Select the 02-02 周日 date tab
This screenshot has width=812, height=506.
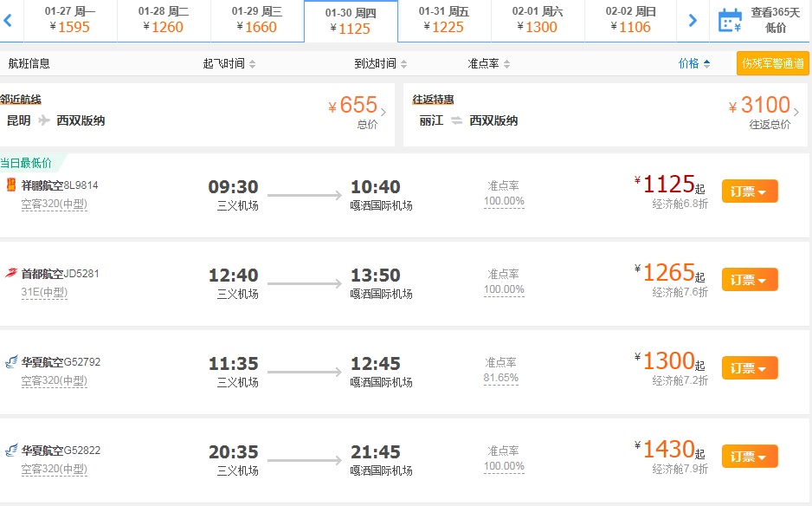coord(630,20)
